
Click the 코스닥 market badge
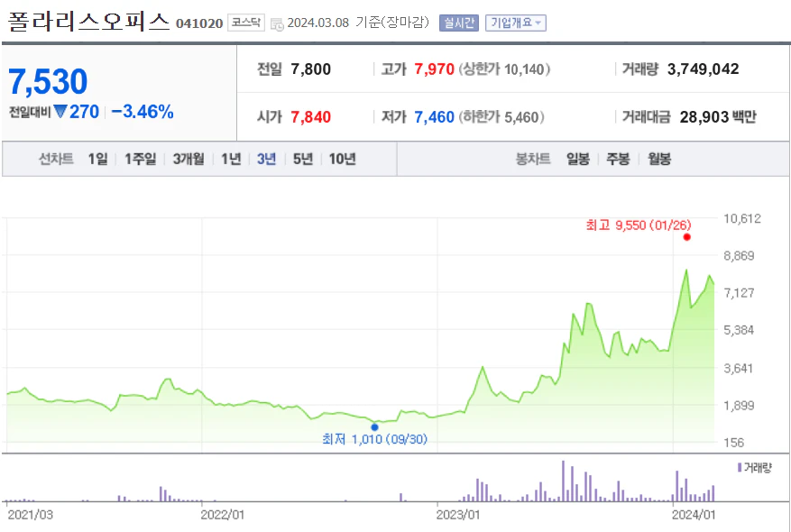pos(247,21)
